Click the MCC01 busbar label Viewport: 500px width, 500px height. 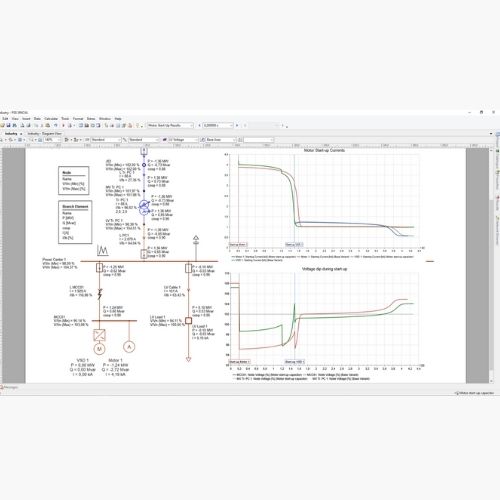click(x=59, y=317)
